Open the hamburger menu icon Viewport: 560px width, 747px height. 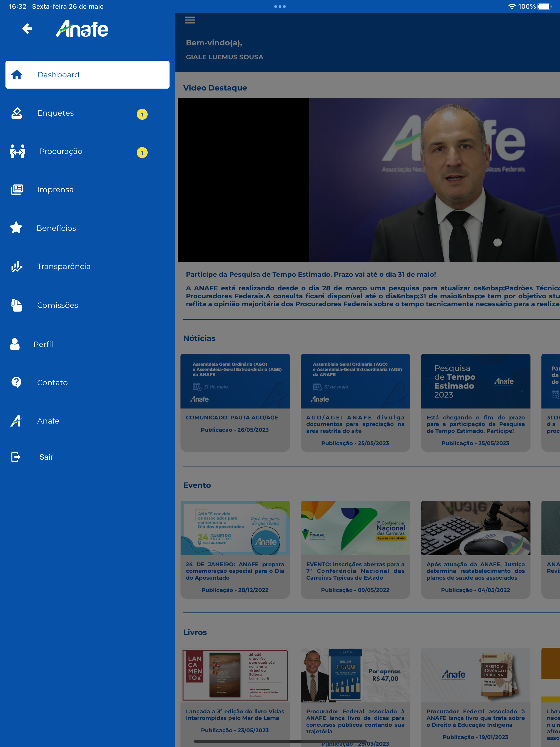pos(190,20)
